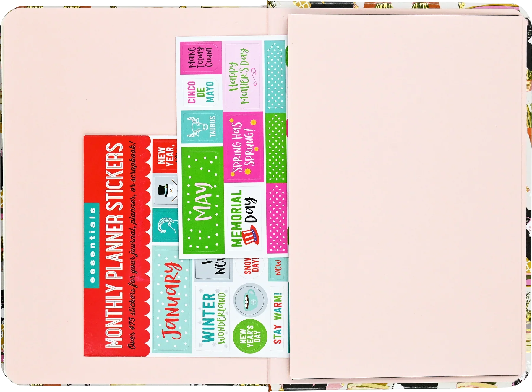
Task: Select the green polka-dot flag sticker
Action: pyautogui.click(x=276, y=148)
